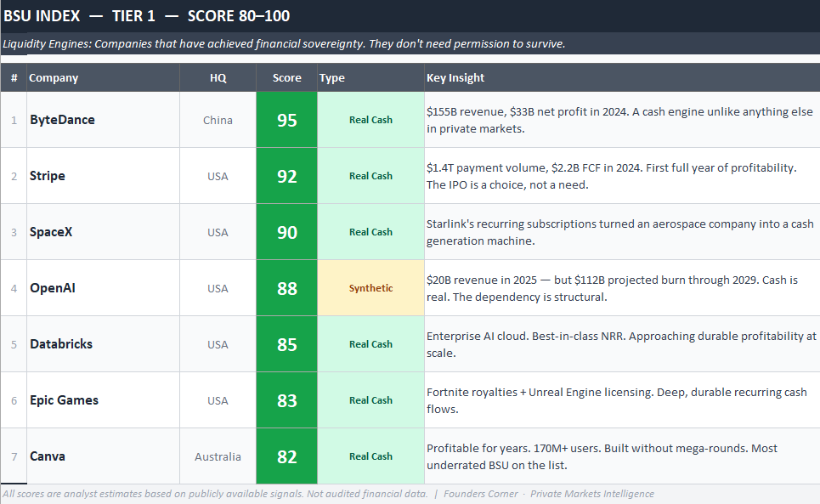Click row number 7 cell
The width and height of the screenshot is (820, 504).
click(14, 456)
